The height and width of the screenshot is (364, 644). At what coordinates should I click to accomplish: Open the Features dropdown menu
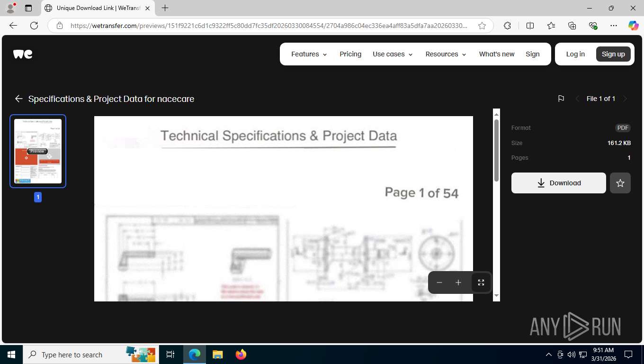coord(309,54)
